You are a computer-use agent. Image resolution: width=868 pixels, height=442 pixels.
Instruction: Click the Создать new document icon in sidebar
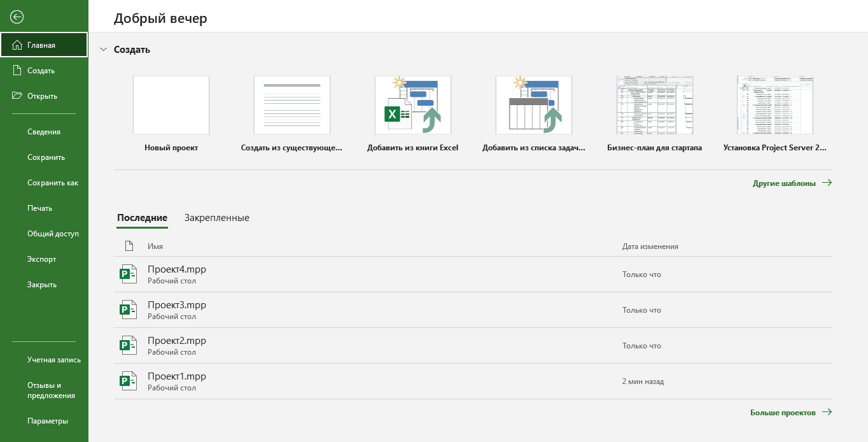[x=17, y=71]
